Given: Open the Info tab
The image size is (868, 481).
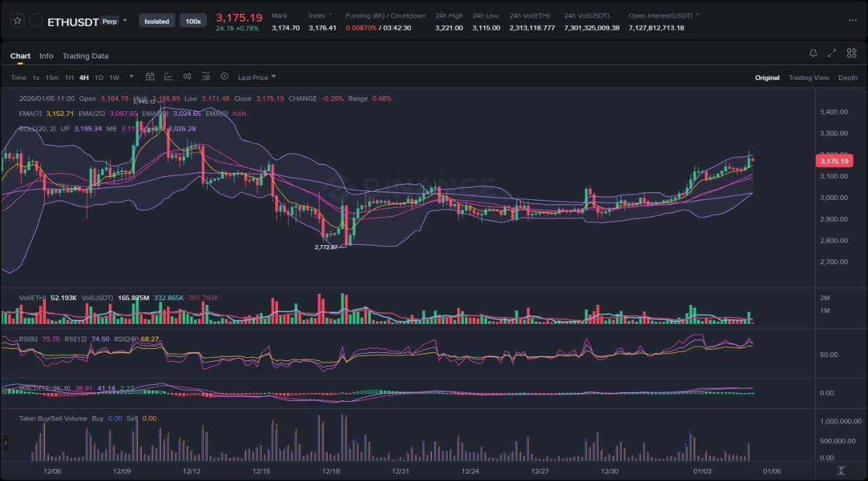Looking at the screenshot, I should pos(46,56).
